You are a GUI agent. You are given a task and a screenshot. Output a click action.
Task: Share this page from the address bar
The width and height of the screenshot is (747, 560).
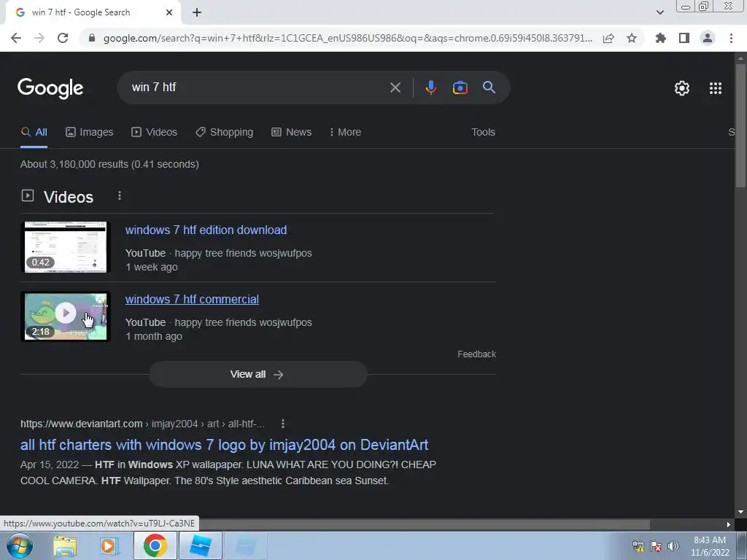tap(608, 38)
